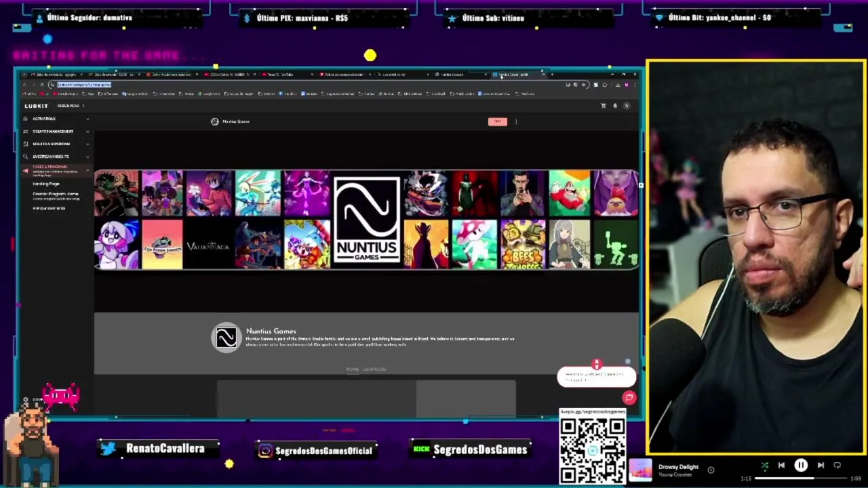Toggle repeat in the music player
The width and height of the screenshot is (868, 488).
(x=837, y=465)
